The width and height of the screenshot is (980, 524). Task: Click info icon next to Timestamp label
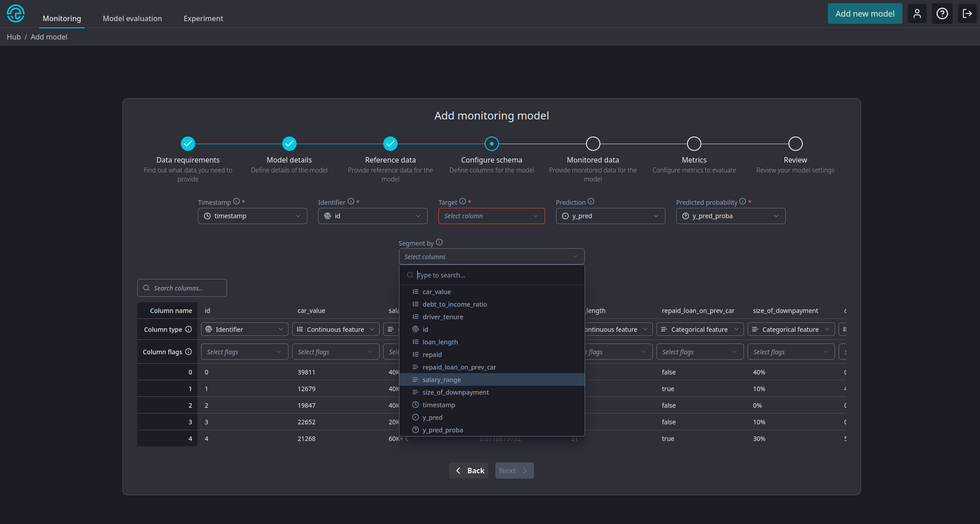[236, 202]
